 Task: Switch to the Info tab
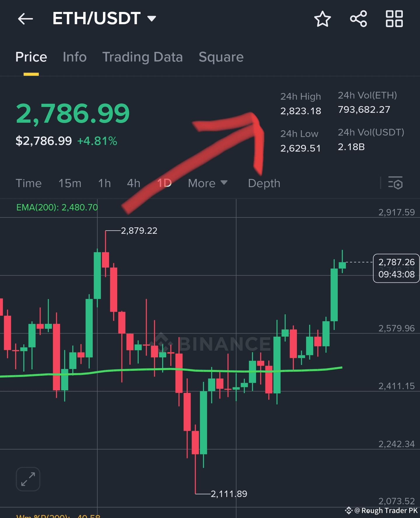[x=75, y=57]
